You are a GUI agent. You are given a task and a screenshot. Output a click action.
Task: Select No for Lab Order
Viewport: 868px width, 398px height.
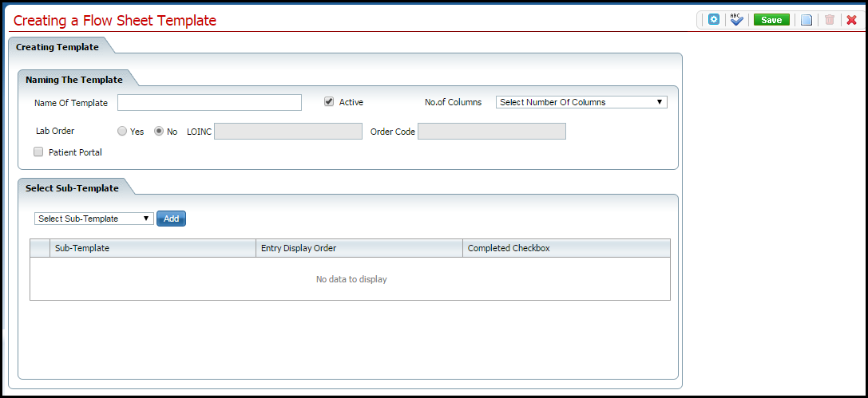click(x=159, y=132)
